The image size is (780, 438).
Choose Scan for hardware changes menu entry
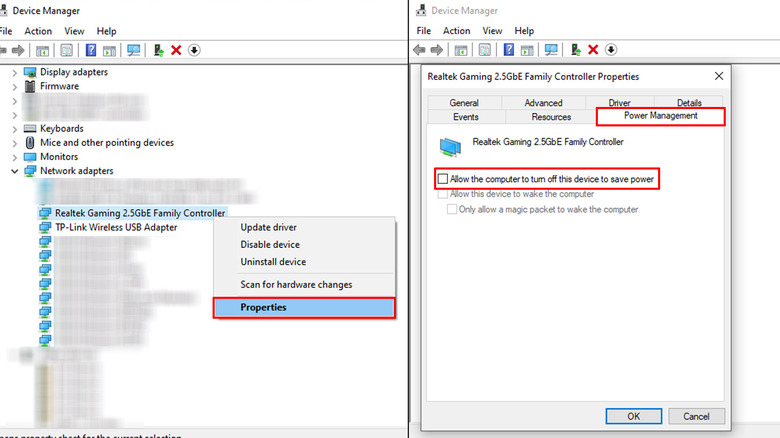point(296,285)
